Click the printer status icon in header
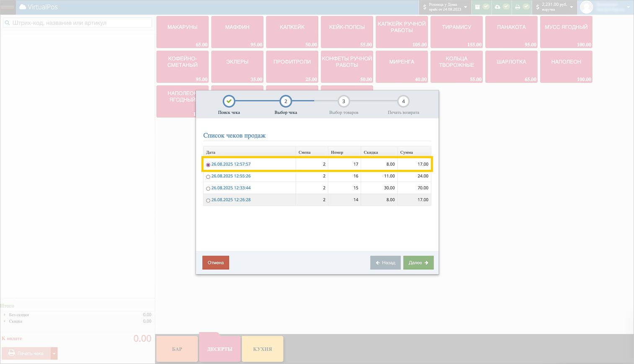Screen dimensions: 634x364 pos(518,7)
